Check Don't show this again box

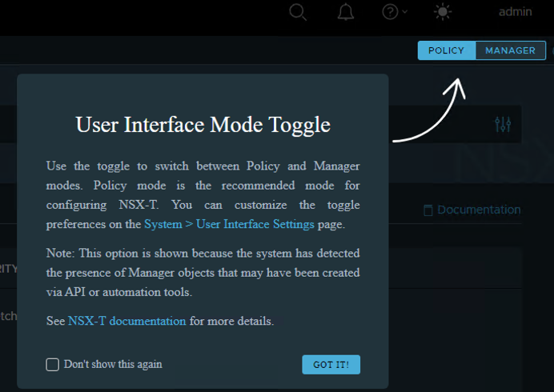point(53,365)
